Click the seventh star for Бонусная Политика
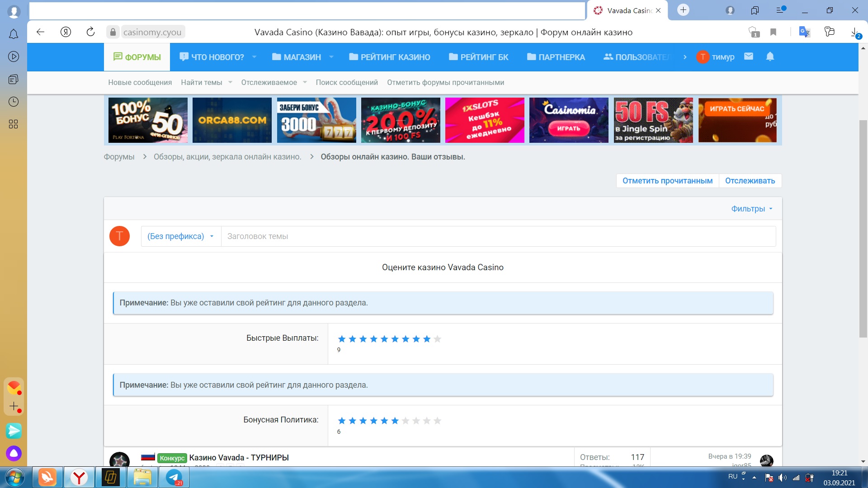The width and height of the screenshot is (868, 488). point(406,421)
